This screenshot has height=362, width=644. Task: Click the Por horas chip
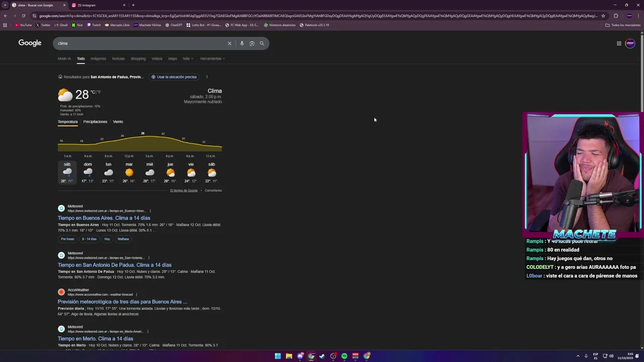[x=67, y=239]
